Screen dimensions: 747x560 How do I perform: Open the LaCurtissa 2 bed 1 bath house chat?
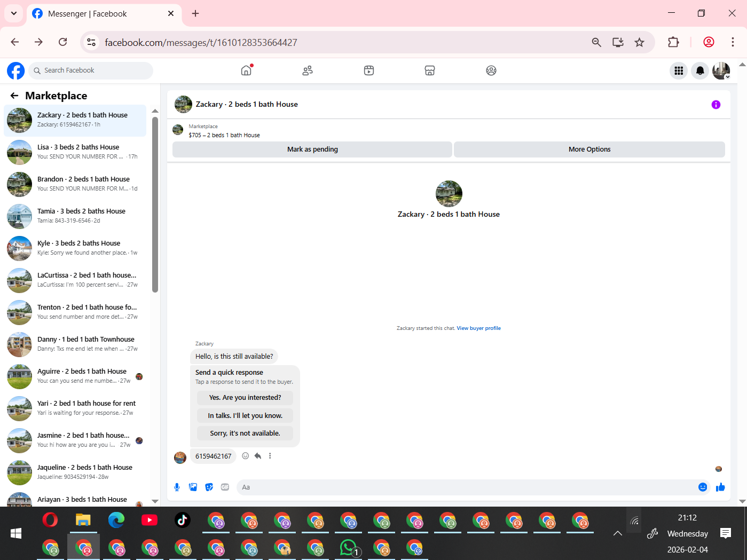[x=75, y=280]
